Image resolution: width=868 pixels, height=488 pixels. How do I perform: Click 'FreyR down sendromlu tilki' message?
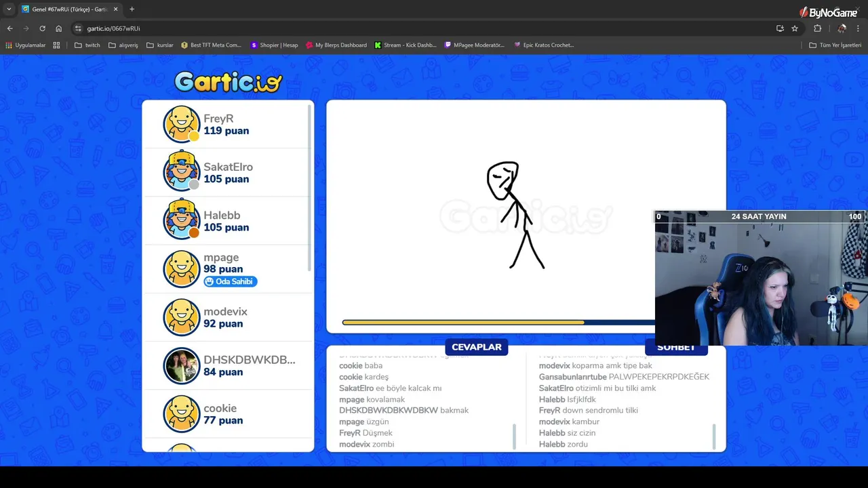point(589,411)
